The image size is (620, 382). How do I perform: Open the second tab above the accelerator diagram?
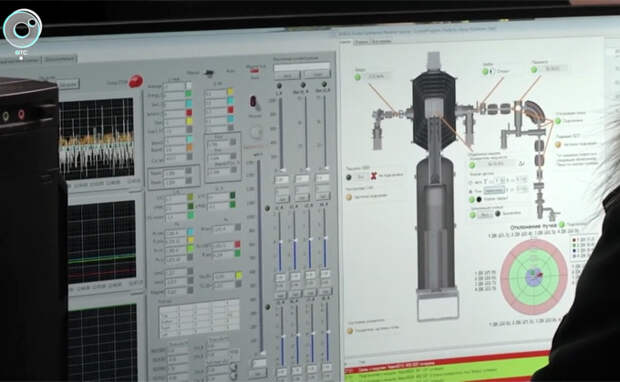click(x=361, y=42)
